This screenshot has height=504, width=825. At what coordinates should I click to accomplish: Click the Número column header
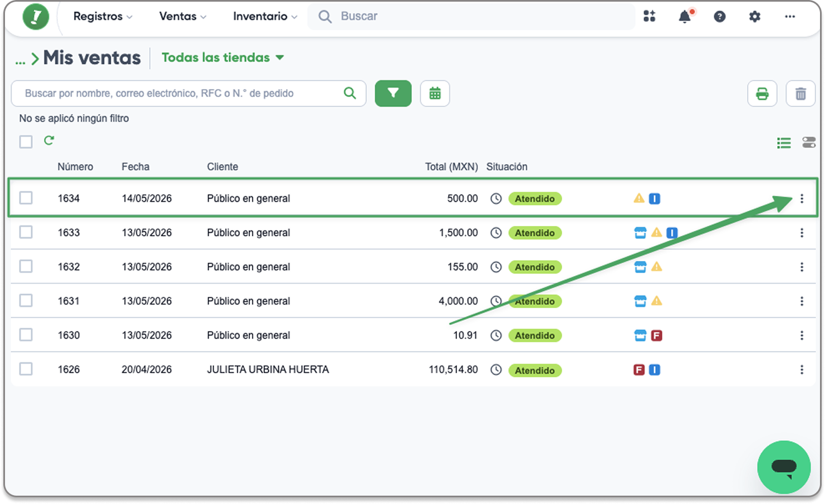(x=75, y=167)
